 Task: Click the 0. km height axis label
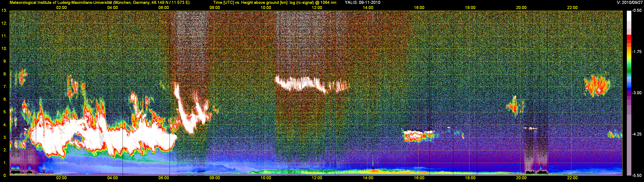pos(5,176)
